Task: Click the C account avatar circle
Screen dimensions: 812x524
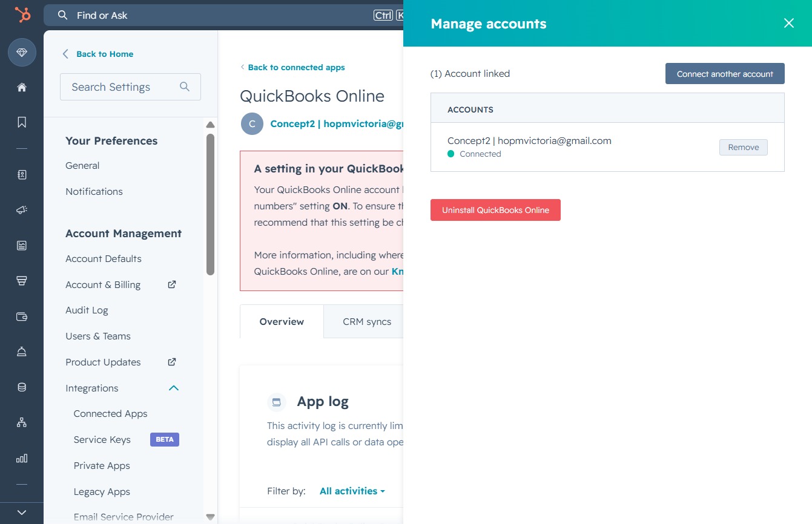Action: click(x=252, y=123)
